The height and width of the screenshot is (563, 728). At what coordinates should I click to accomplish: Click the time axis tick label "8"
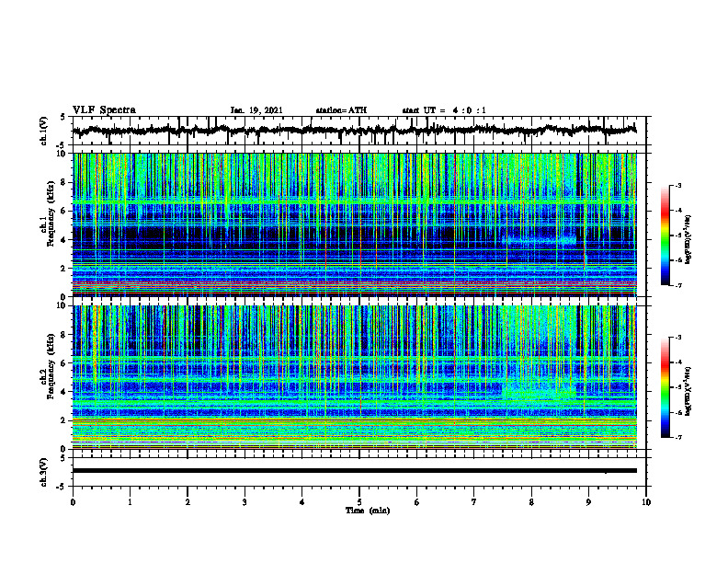(x=531, y=502)
